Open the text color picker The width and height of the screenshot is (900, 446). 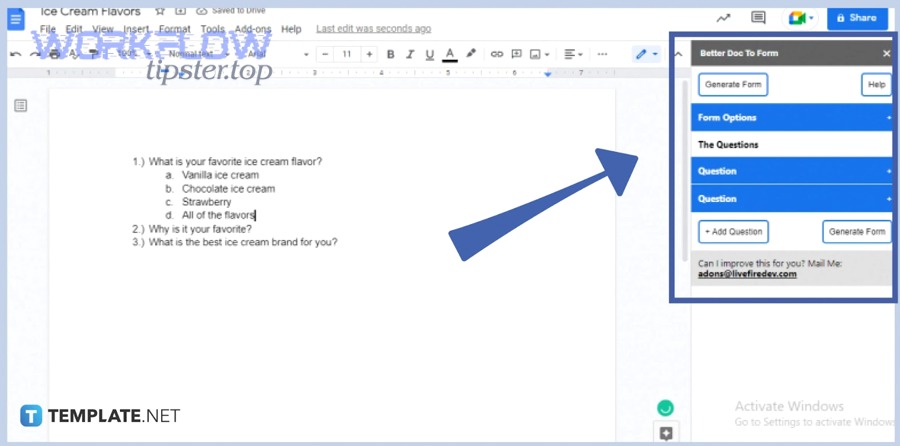tap(450, 55)
